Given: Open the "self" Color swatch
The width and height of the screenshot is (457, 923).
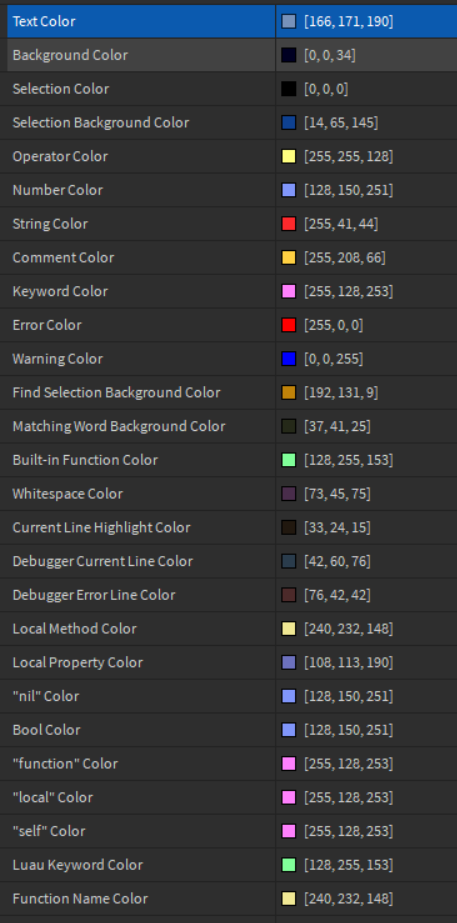Looking at the screenshot, I should 289,831.
